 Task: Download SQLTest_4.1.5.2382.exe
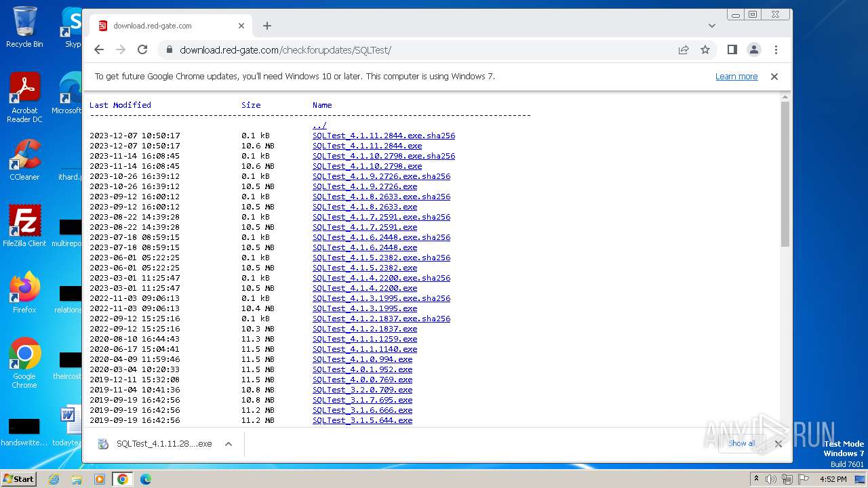365,268
